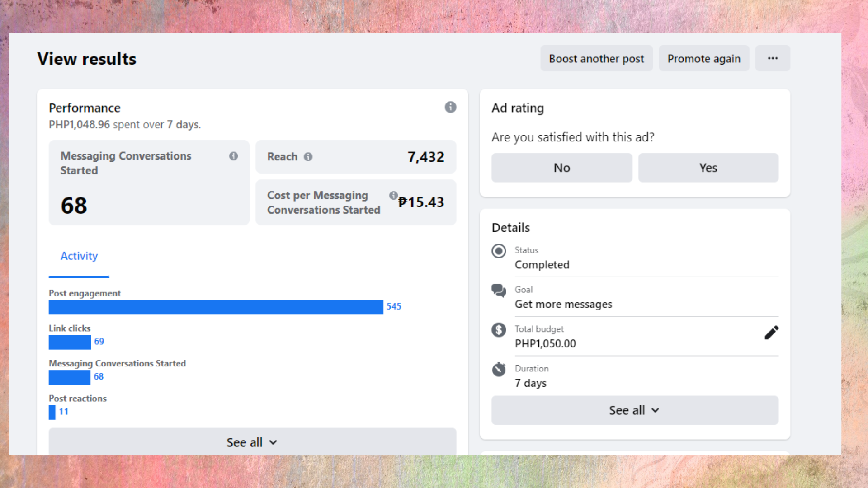868x488 pixels.
Task: Expand See all under Activity
Action: (252, 442)
